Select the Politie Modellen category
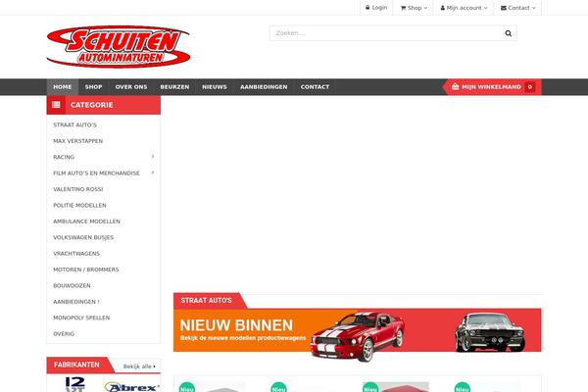The height and width of the screenshot is (392, 588). pos(80,205)
